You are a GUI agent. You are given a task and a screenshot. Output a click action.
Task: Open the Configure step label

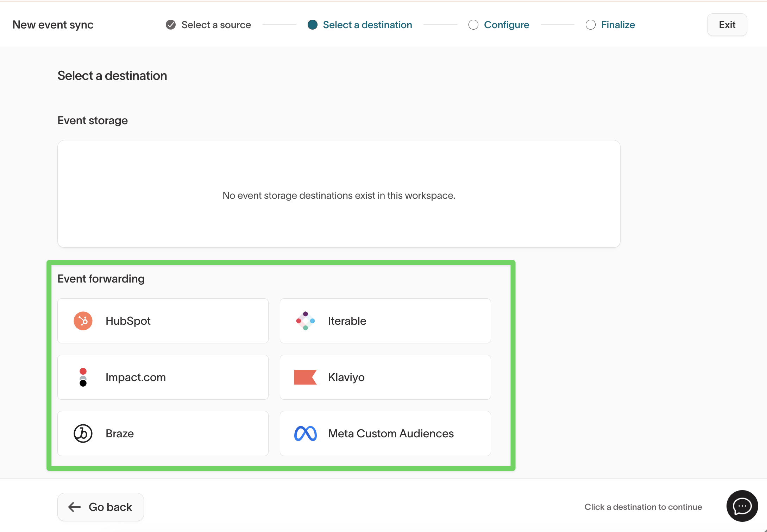(507, 25)
